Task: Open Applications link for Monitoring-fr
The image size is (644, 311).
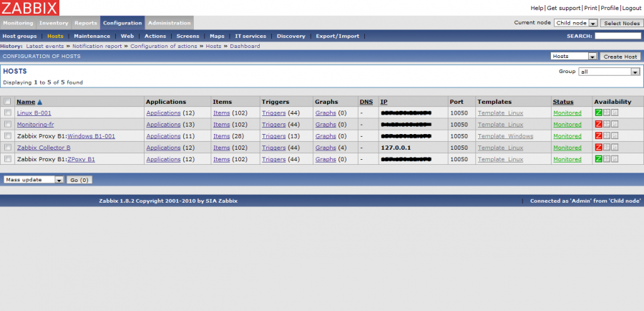Action: (163, 124)
